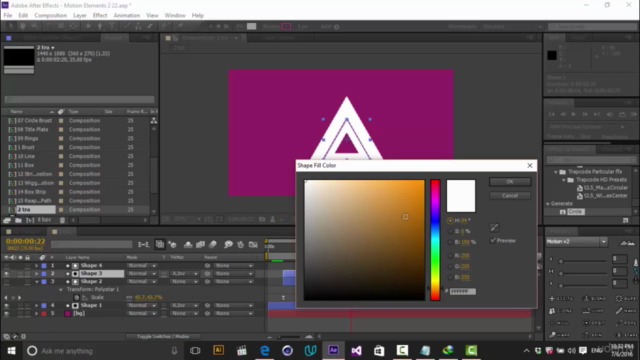
Task: Click the mountain logo icon in Motion v2 panel
Action: [627, 243]
